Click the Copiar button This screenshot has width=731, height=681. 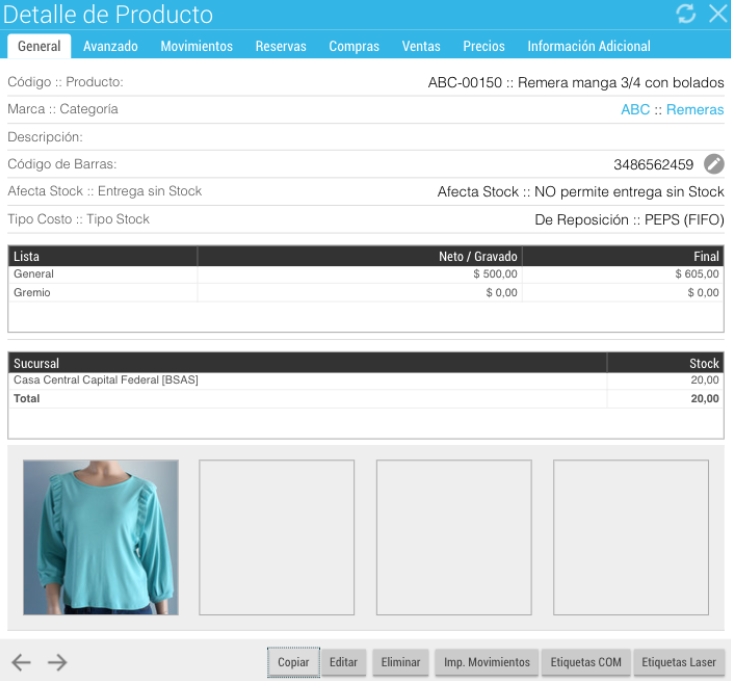(293, 662)
